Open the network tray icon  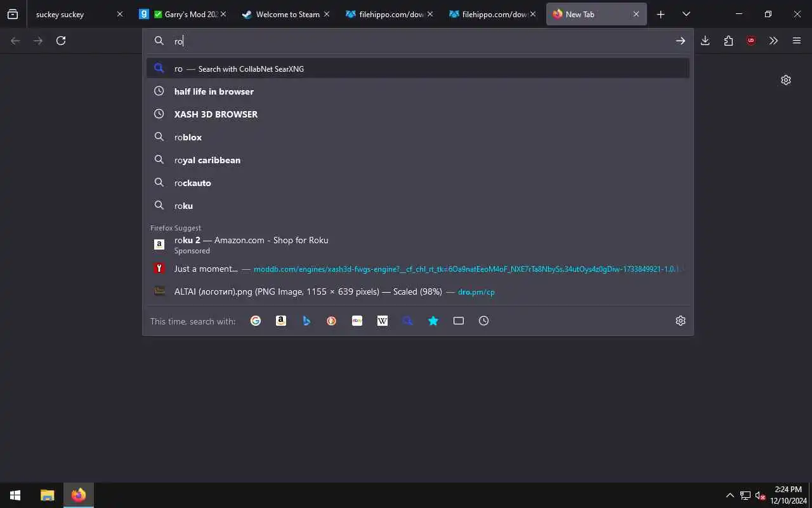coord(745,495)
